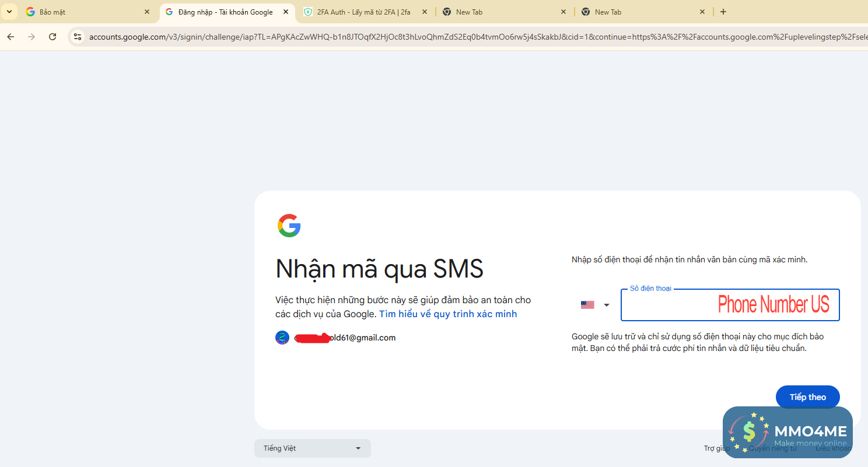868x467 pixels.
Task: Click the Google logo on the card
Action: click(289, 226)
